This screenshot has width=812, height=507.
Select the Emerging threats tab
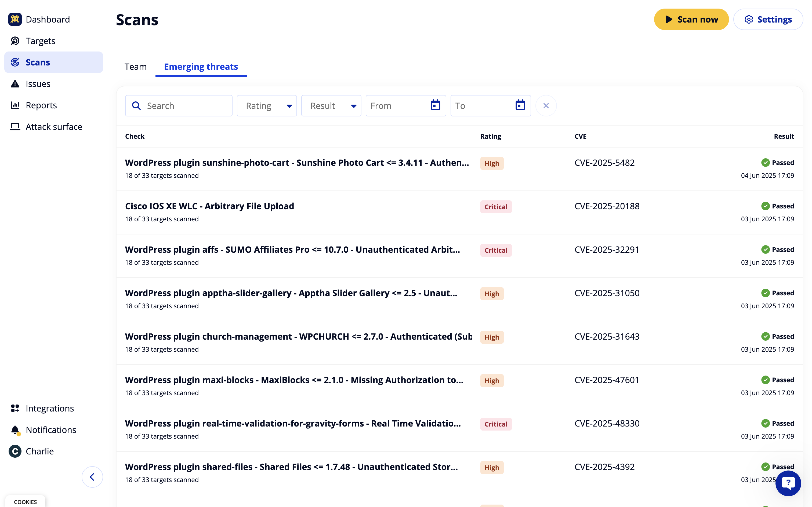pyautogui.click(x=201, y=67)
